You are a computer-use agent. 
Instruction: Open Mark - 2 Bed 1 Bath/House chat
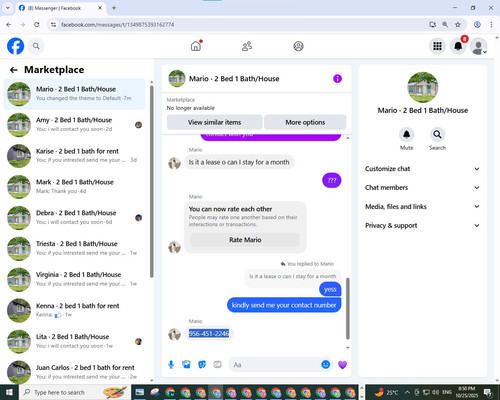coord(74,187)
